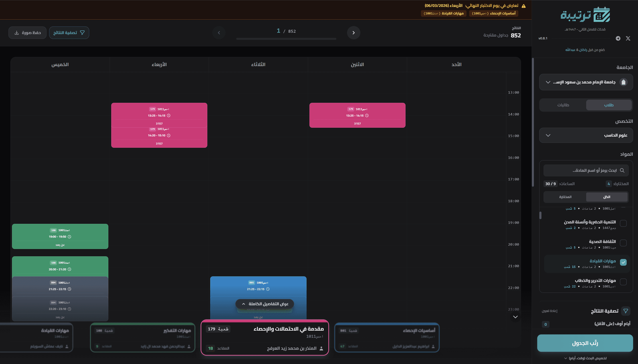Screen dimensions: 638x364
Task: Click instructor icon beside نايف عماش السويلم
Action: (67, 346)
